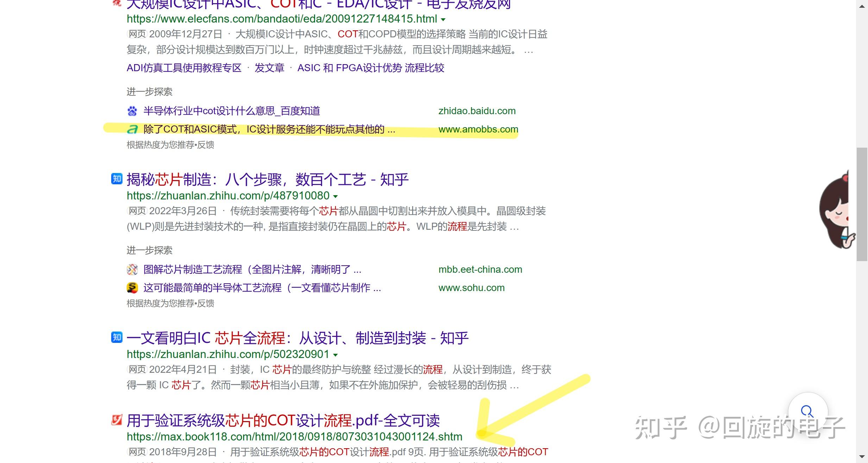Expand dropdown arrow after zhihu p/487910080 URL
The image size is (868, 463).
[335, 196]
